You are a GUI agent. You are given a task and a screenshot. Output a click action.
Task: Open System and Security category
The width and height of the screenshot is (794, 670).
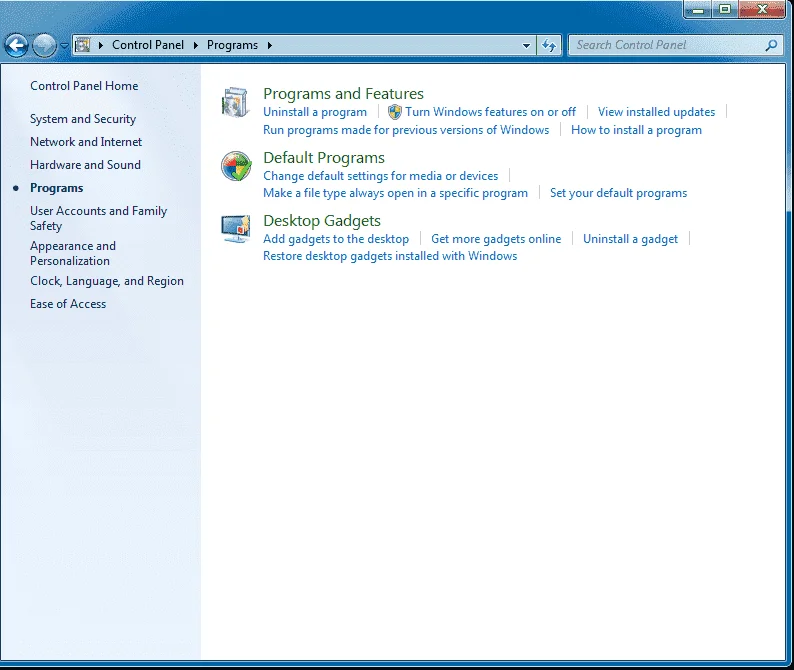point(83,119)
